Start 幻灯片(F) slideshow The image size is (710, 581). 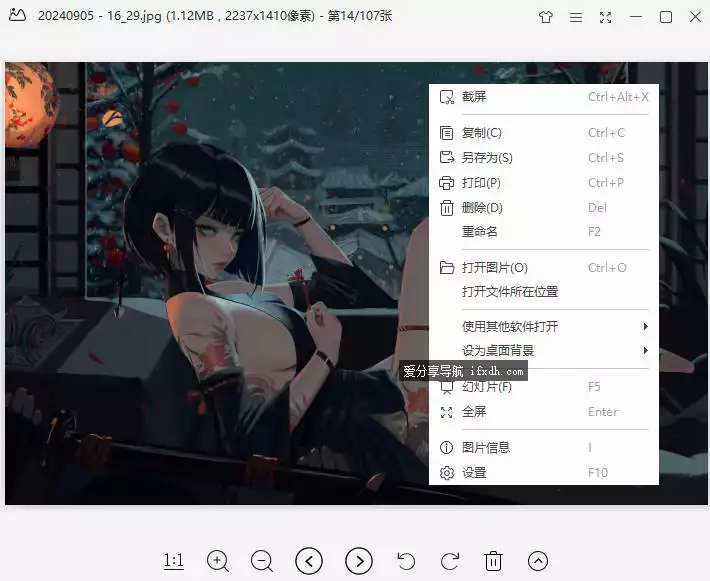544,387
